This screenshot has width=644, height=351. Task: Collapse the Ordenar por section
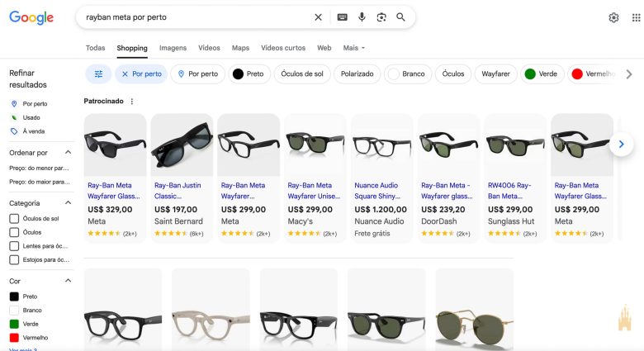point(69,153)
